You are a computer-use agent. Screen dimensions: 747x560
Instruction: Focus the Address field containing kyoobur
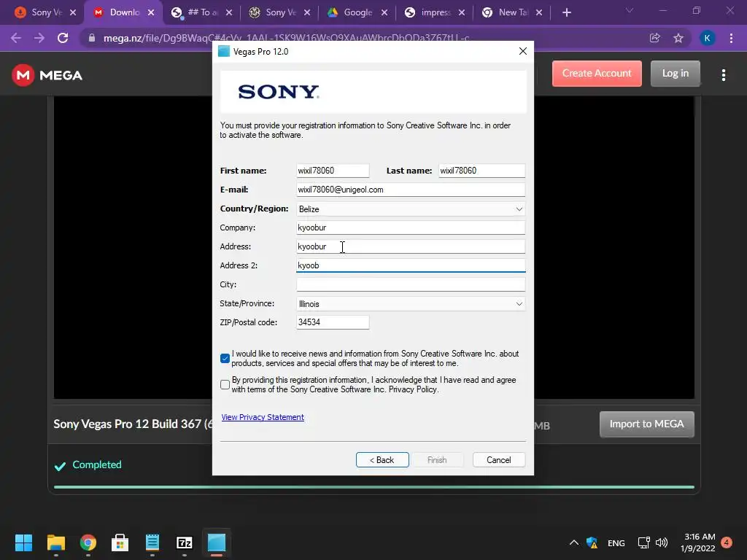coord(411,246)
